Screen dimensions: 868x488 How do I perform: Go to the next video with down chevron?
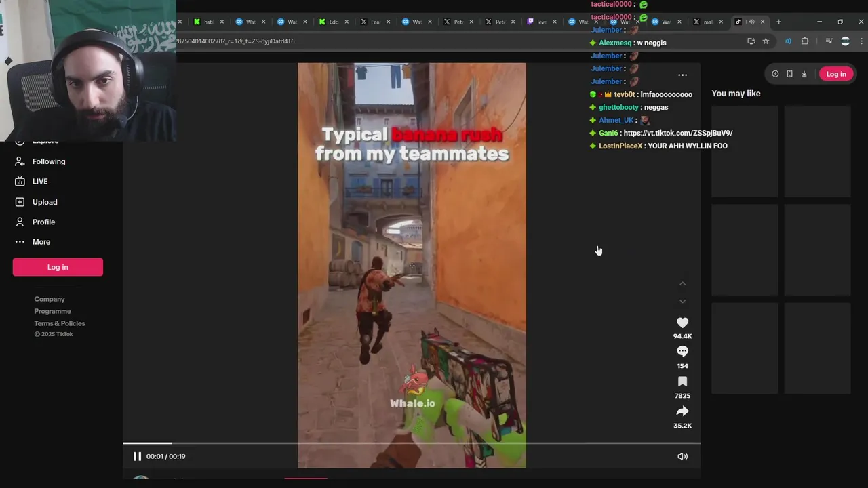tap(682, 301)
